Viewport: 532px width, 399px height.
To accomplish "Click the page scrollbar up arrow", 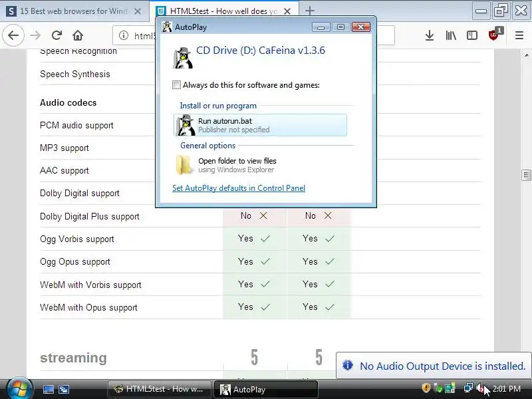I will (526, 55).
